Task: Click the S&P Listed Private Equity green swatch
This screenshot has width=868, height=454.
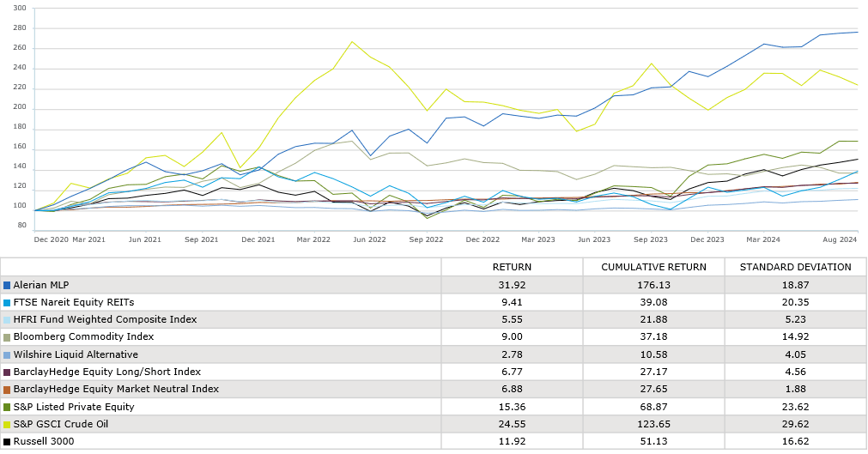Action: point(7,407)
